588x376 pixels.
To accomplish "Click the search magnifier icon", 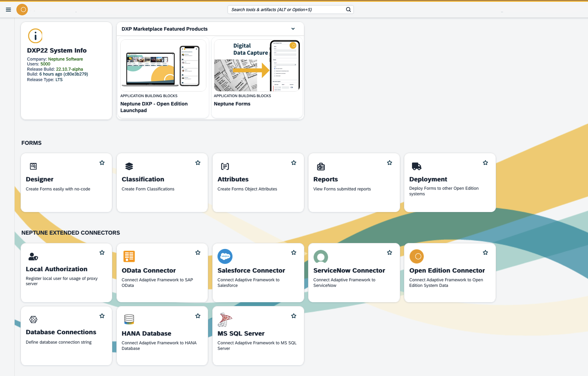I will coord(348,10).
